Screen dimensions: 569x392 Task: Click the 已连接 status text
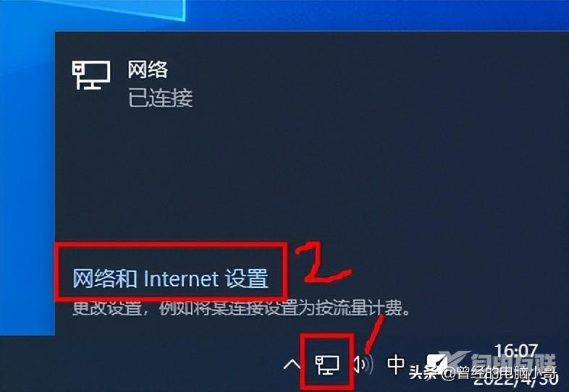[160, 98]
